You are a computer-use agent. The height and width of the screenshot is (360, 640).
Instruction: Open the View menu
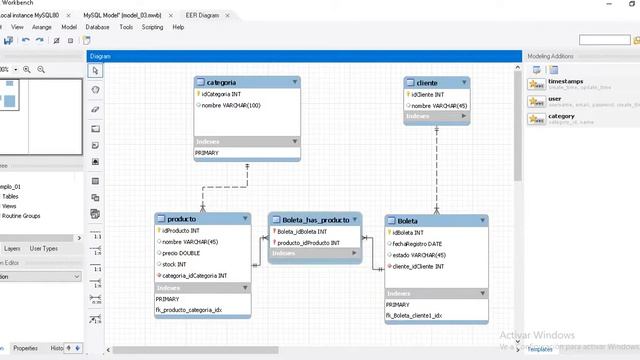coord(17,27)
